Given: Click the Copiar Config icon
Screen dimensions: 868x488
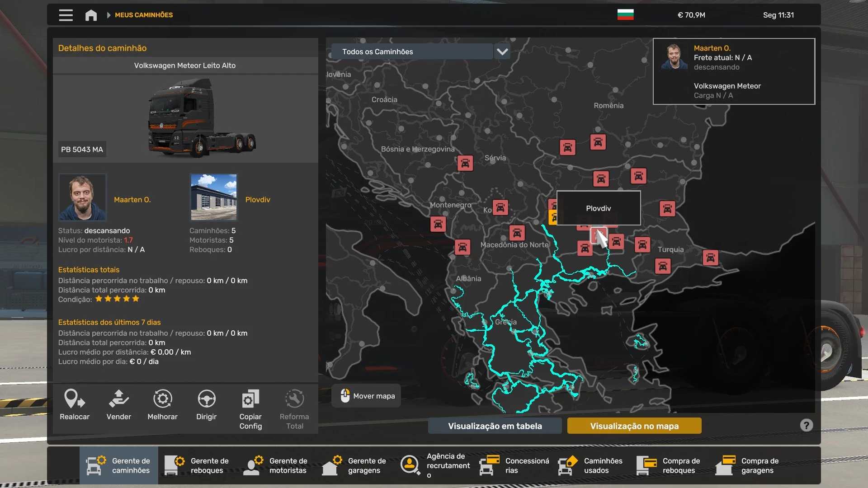Looking at the screenshot, I should tap(250, 399).
